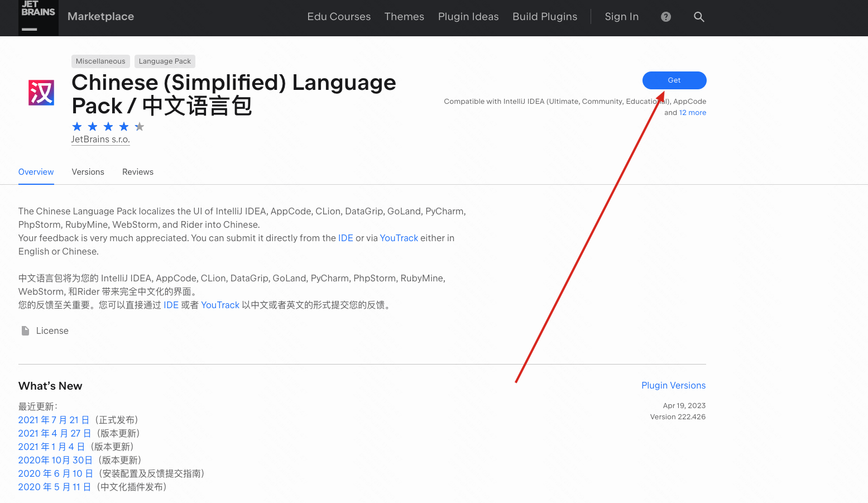
Task: Open Plugin Versions link
Action: point(674,385)
